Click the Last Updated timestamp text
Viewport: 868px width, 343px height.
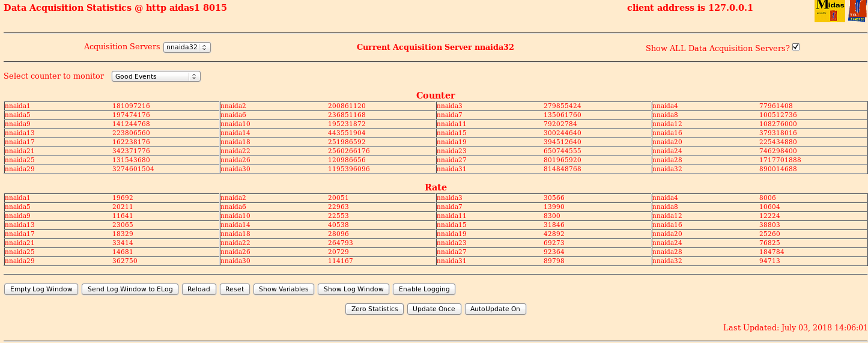[795, 327]
